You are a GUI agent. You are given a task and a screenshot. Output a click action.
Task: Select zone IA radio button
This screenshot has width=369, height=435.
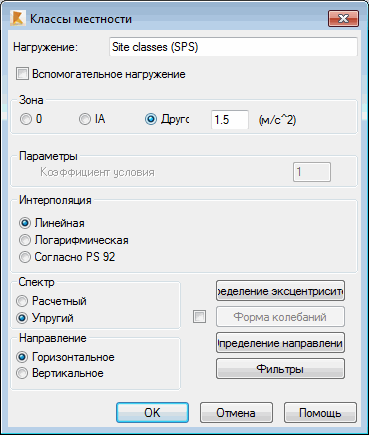(85, 119)
